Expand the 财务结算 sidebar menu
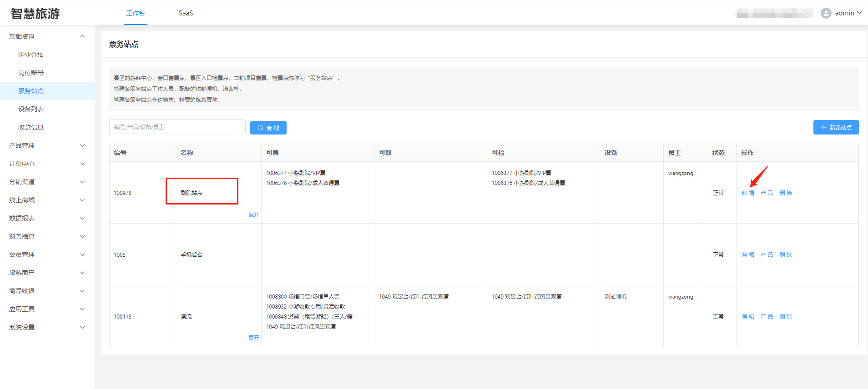 coord(45,236)
